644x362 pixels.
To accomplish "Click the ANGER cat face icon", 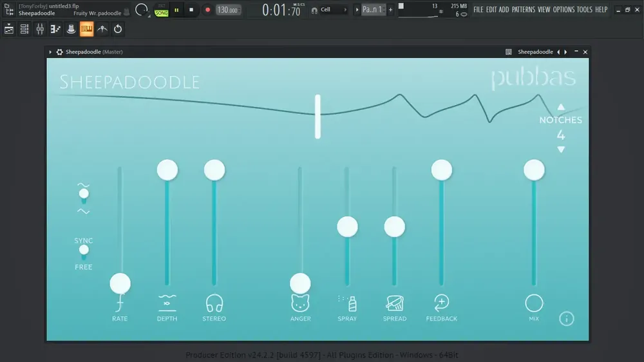I will 300,303.
